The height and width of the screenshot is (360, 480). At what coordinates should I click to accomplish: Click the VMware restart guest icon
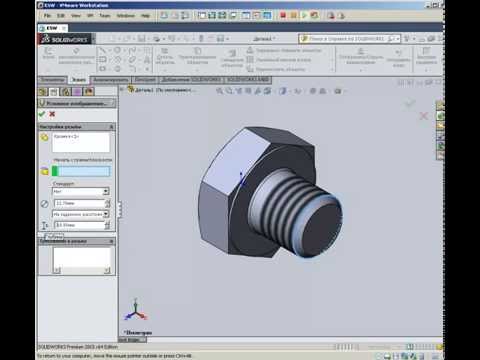tap(314, 15)
